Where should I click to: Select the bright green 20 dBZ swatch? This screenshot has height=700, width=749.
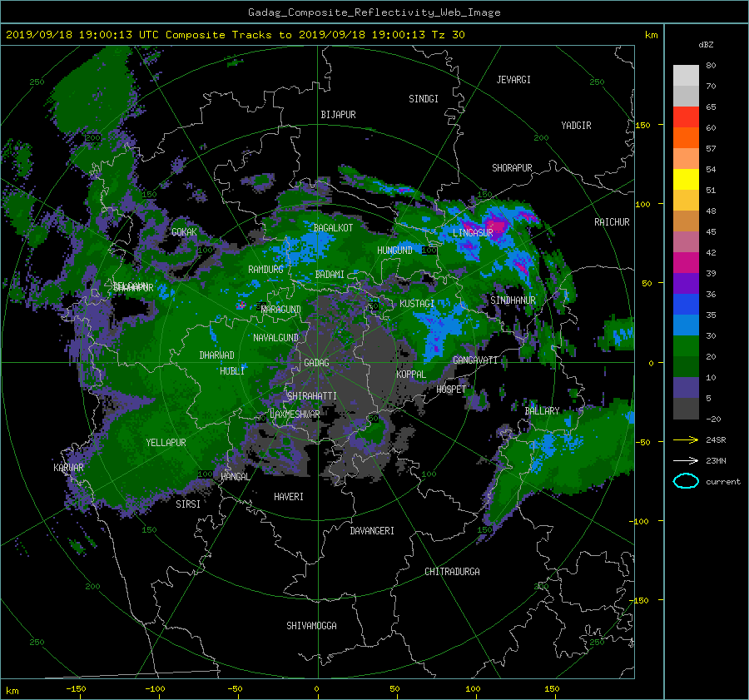point(686,345)
